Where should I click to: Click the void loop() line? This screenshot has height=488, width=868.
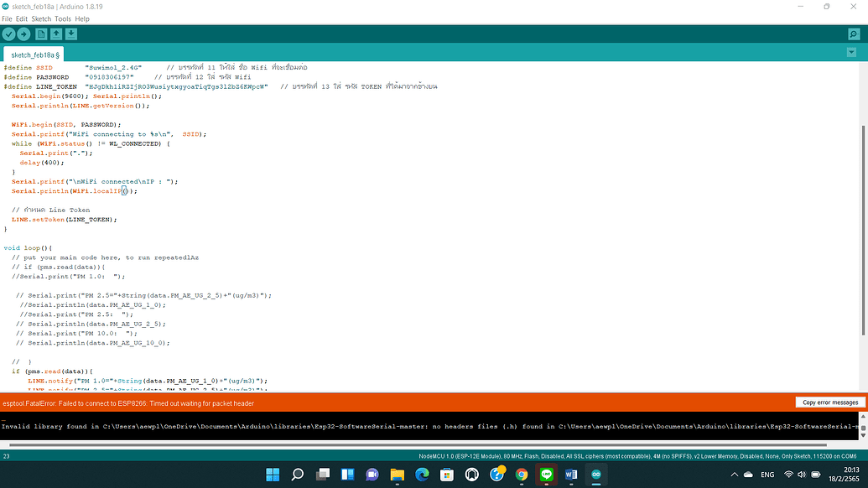(x=28, y=248)
